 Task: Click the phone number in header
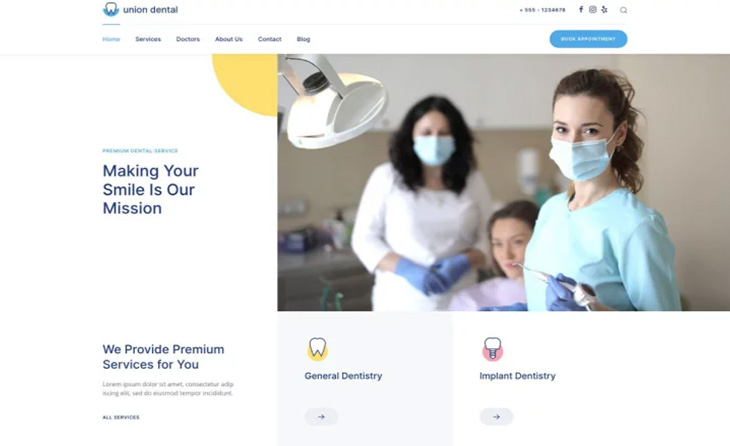click(x=542, y=10)
